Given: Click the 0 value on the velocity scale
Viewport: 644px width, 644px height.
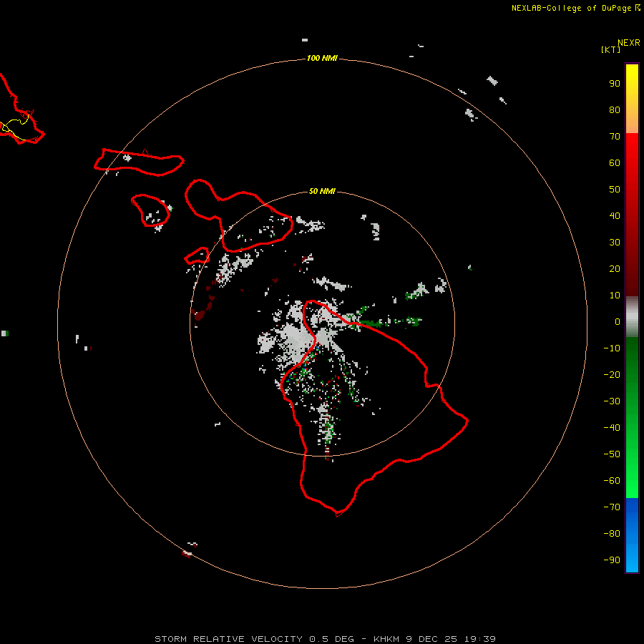Looking at the screenshot, I should coord(618,322).
